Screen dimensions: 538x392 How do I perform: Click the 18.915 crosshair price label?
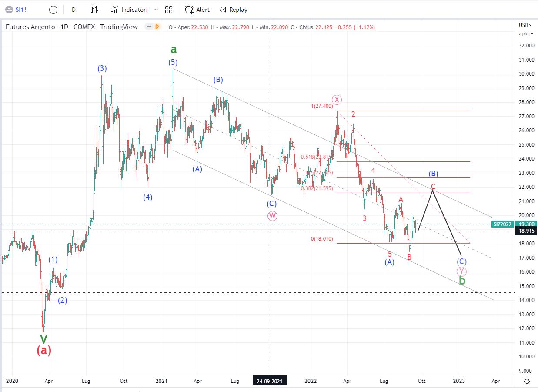tap(525, 231)
